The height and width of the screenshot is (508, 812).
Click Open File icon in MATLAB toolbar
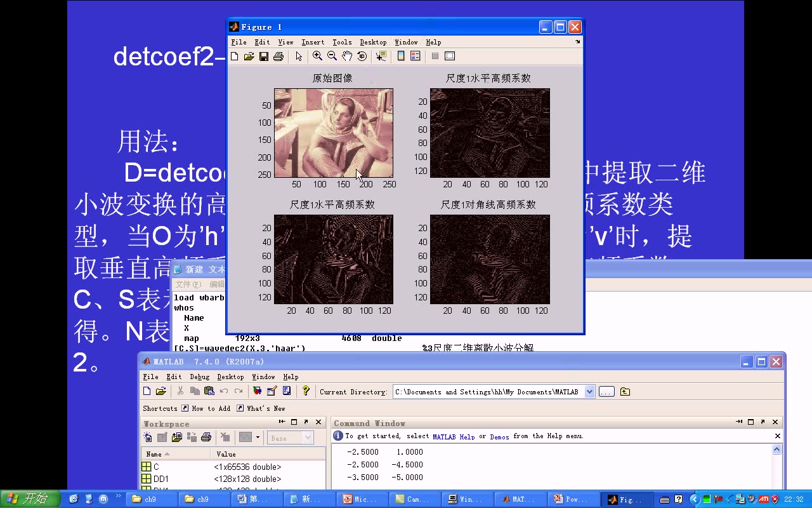(x=161, y=391)
